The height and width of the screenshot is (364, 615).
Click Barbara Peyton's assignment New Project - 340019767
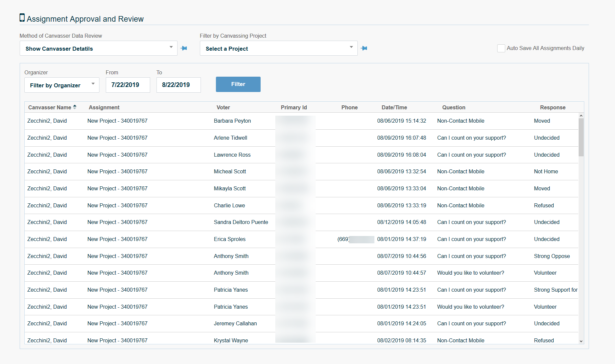[x=117, y=121]
